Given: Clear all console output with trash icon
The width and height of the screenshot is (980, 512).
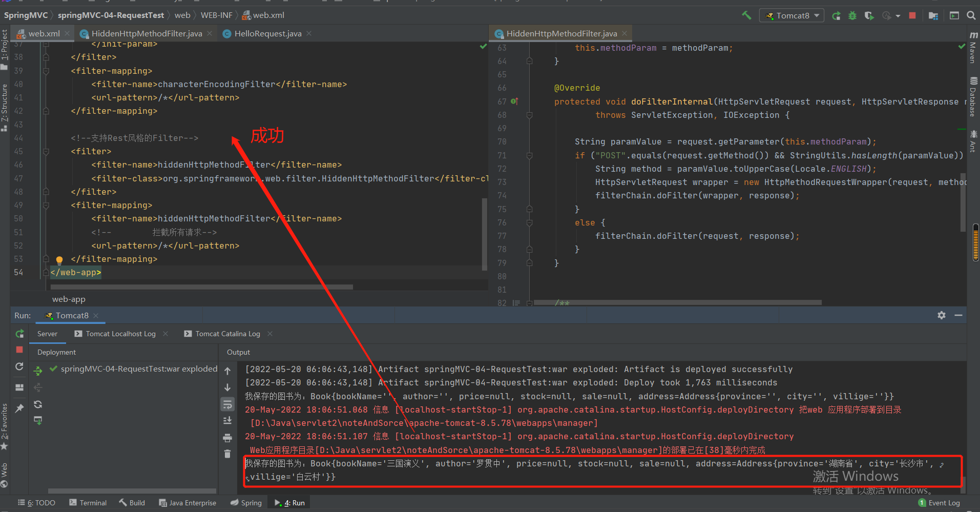Looking at the screenshot, I should (227, 454).
